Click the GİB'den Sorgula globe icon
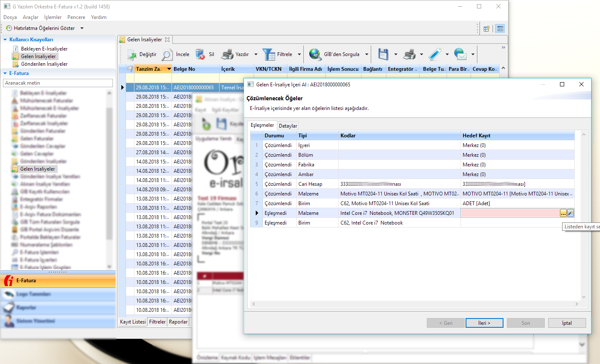Image resolution: width=600 pixels, height=364 pixels. 315,54
